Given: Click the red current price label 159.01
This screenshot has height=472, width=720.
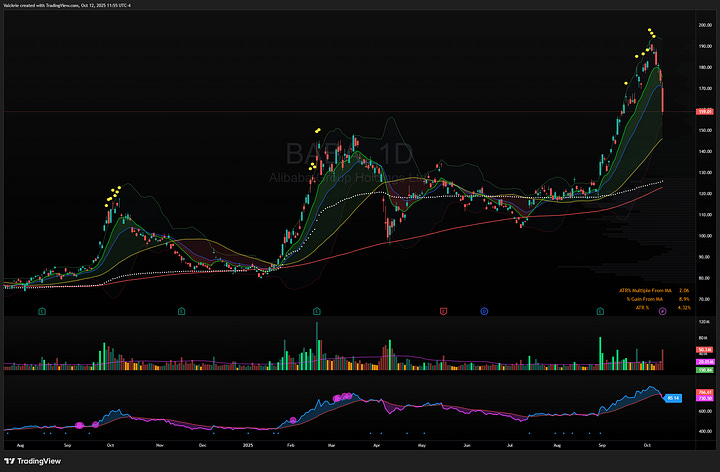Looking at the screenshot, I should coord(705,112).
